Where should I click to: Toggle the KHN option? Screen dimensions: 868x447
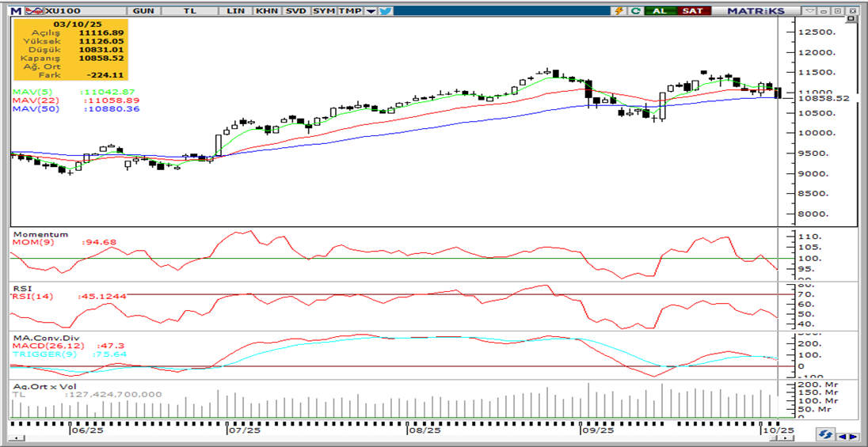click(x=267, y=11)
